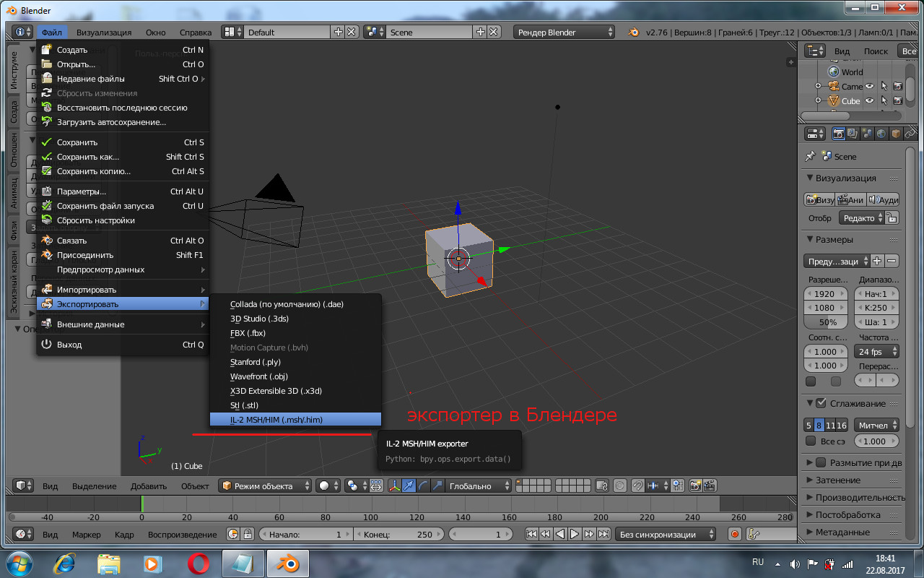Remove a render preset with minus button

(892, 261)
